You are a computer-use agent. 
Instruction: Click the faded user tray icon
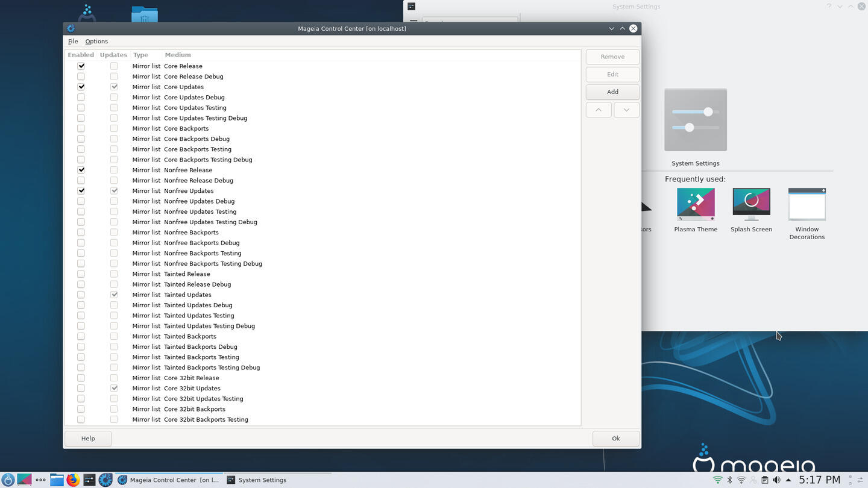click(753, 480)
